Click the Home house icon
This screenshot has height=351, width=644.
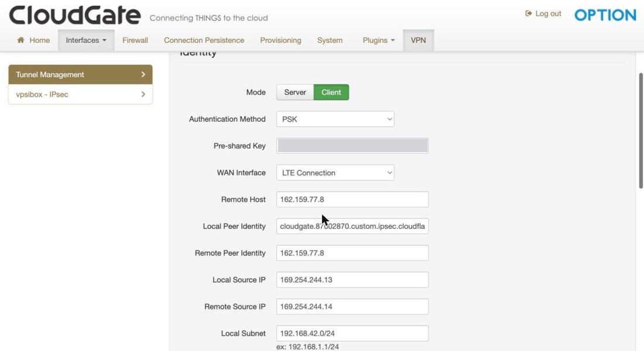coord(20,40)
